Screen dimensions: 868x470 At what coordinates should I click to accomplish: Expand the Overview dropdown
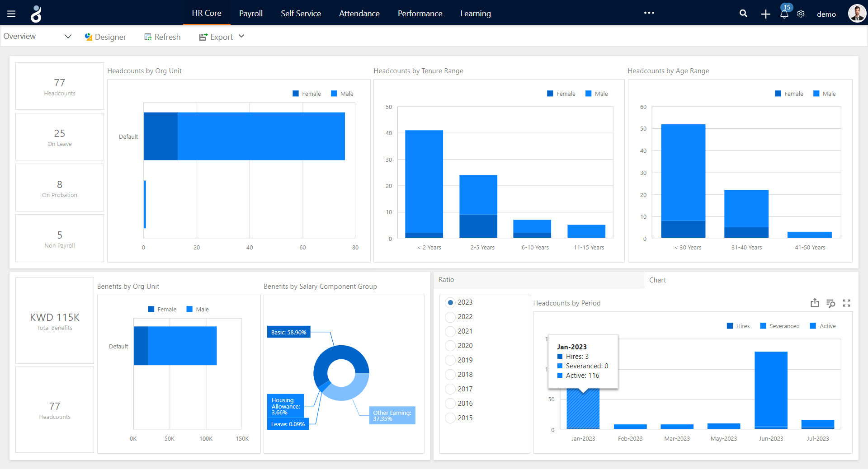tap(68, 36)
